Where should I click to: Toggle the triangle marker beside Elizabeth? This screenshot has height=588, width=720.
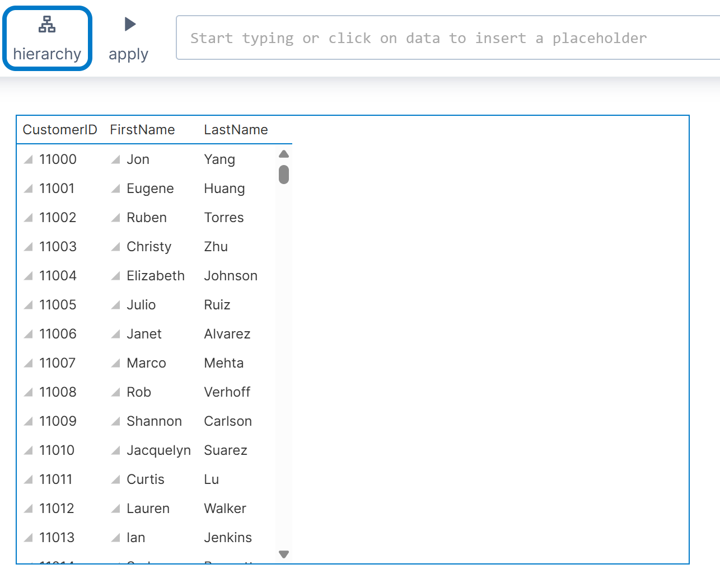coord(116,276)
